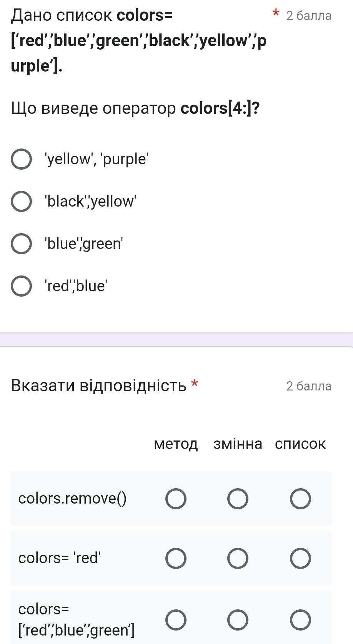Set colors= 'red' row to змінна
The width and height of the screenshot is (353, 644).
(238, 558)
